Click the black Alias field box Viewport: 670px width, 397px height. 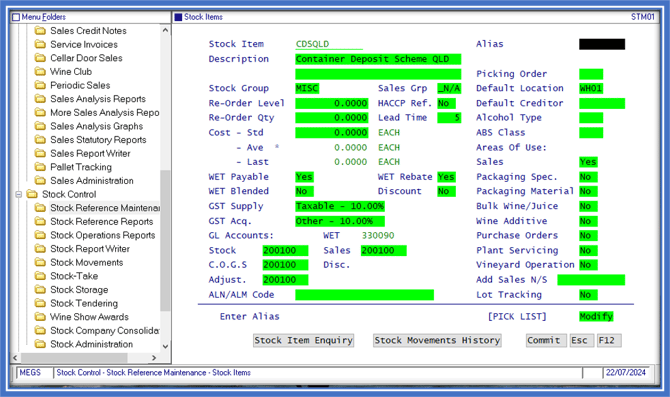click(602, 44)
